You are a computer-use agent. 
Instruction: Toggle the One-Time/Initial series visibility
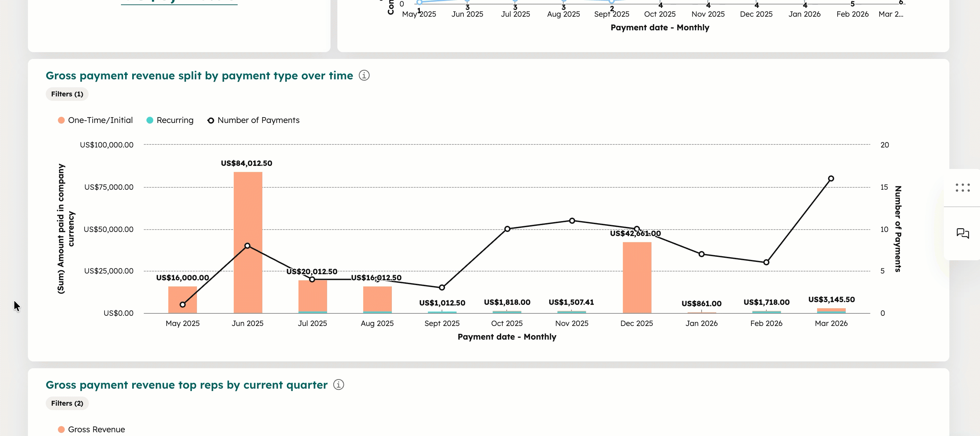click(x=100, y=120)
